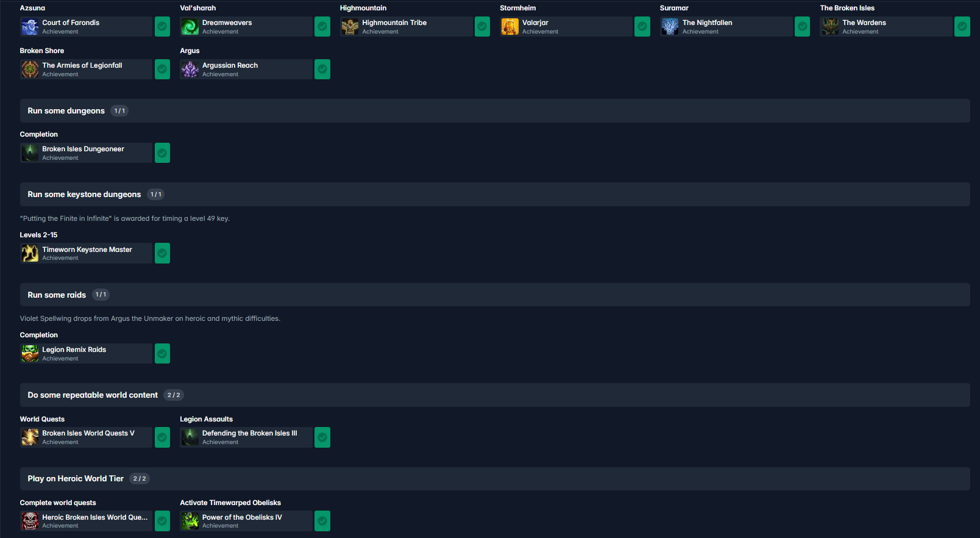Click the Timeworn Keystone Master icon

point(30,253)
